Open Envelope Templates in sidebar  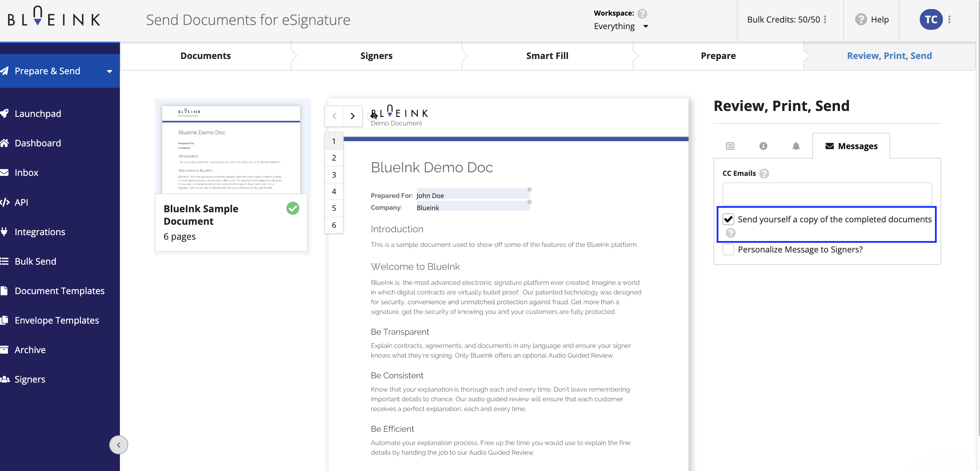(57, 320)
